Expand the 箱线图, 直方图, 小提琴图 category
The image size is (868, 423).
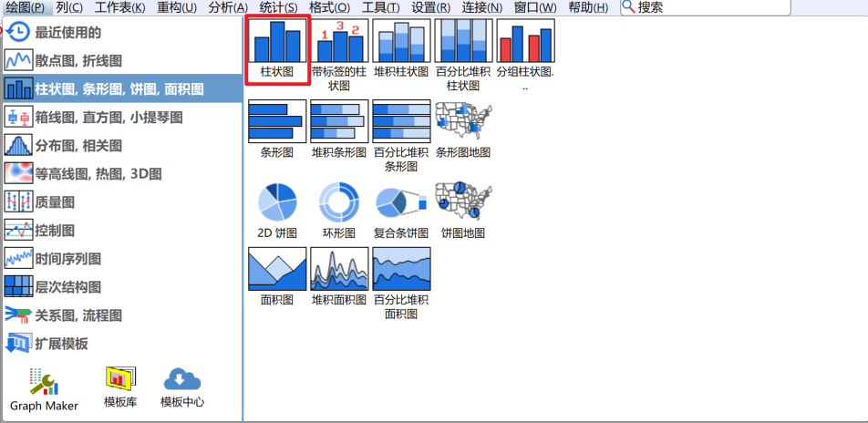[108, 118]
